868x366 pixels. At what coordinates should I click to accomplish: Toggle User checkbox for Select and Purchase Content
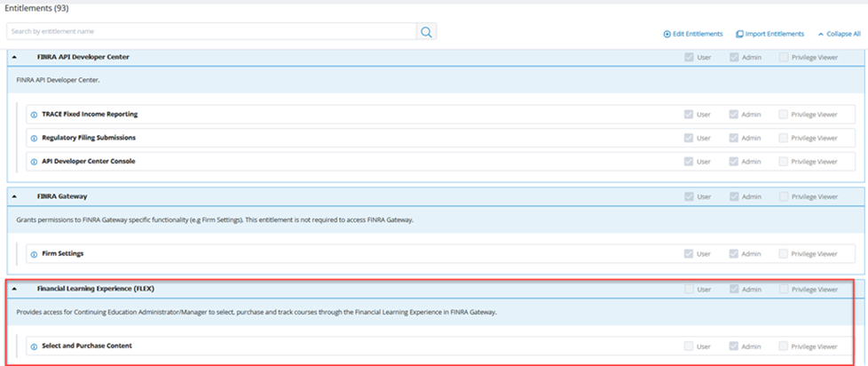[x=689, y=346]
